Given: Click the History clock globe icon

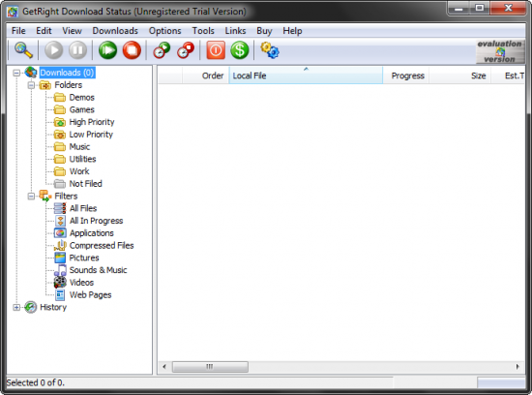Looking at the screenshot, I should 31,307.
